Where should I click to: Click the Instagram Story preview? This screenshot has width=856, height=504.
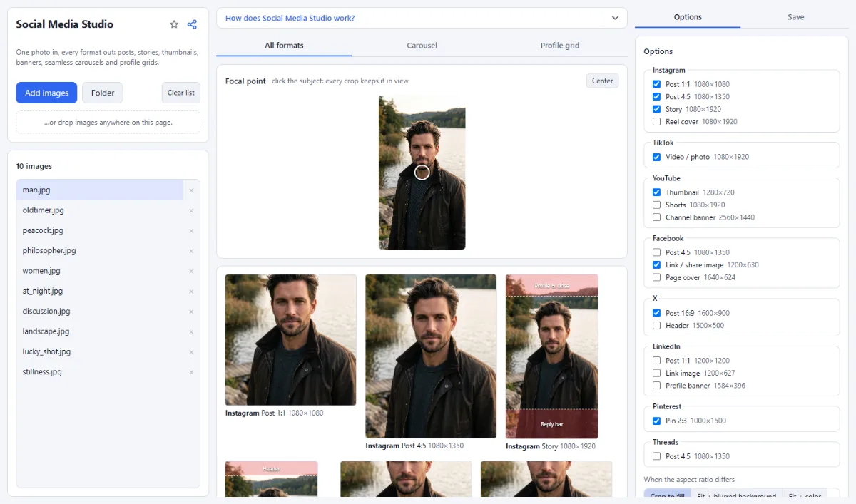(x=552, y=356)
